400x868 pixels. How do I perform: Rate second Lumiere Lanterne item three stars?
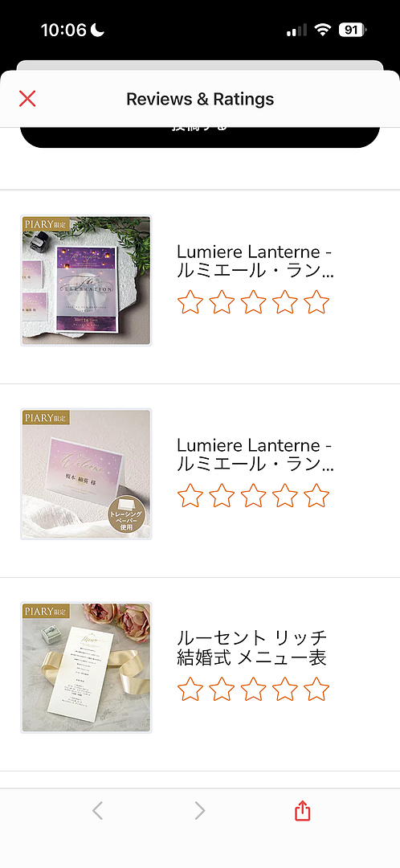pyautogui.click(x=253, y=495)
